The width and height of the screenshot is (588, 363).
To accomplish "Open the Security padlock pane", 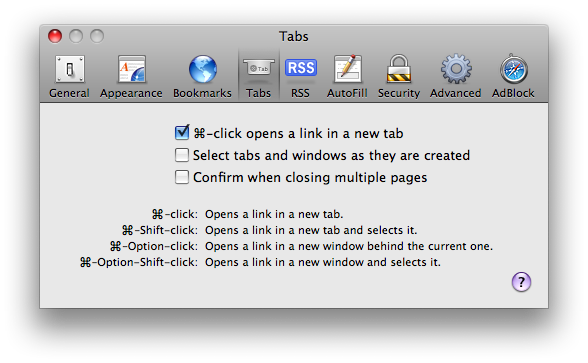I will pyautogui.click(x=399, y=76).
